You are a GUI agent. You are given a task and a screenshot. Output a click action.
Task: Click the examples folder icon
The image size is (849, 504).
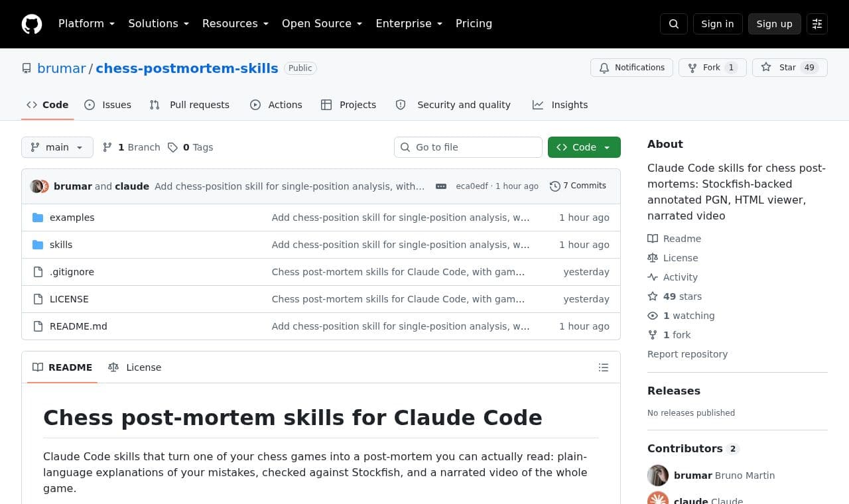pyautogui.click(x=38, y=218)
